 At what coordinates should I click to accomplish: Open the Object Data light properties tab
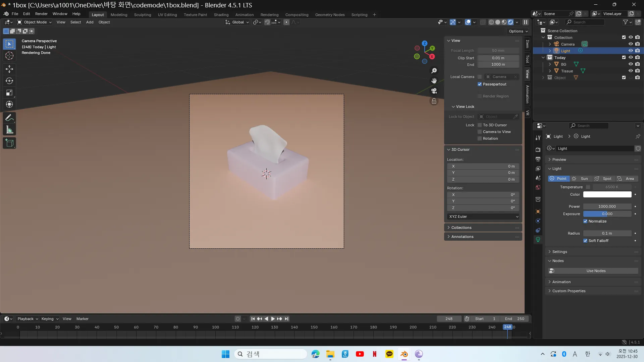point(538,240)
